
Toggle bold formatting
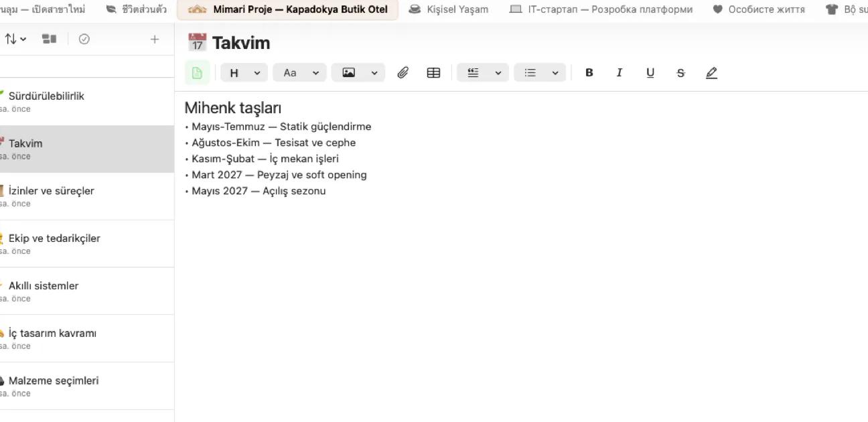pyautogui.click(x=589, y=73)
